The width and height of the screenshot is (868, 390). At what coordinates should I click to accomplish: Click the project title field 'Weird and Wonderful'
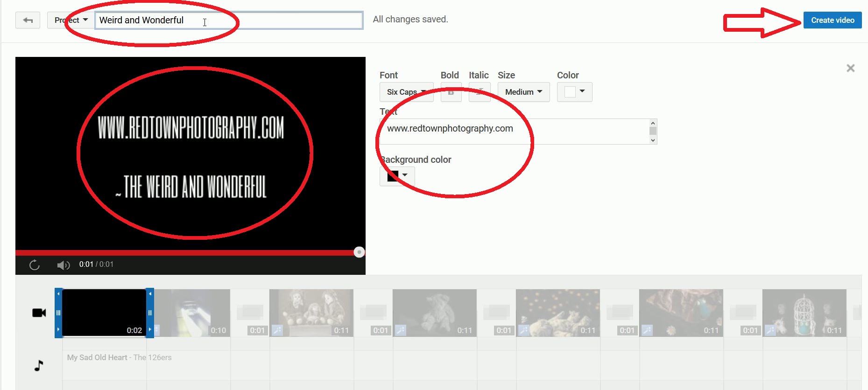tap(229, 21)
